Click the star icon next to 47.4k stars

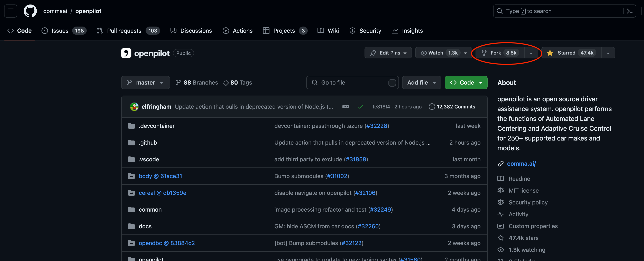tap(500, 238)
